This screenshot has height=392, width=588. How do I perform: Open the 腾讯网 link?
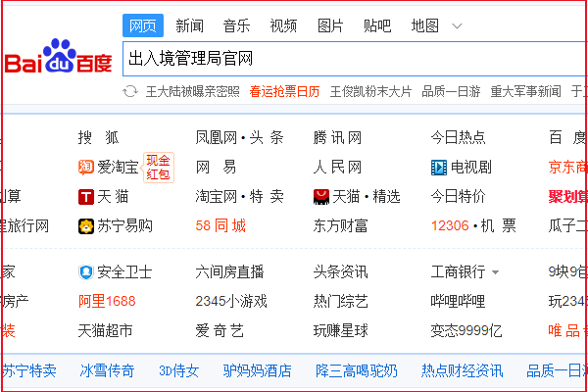click(337, 137)
